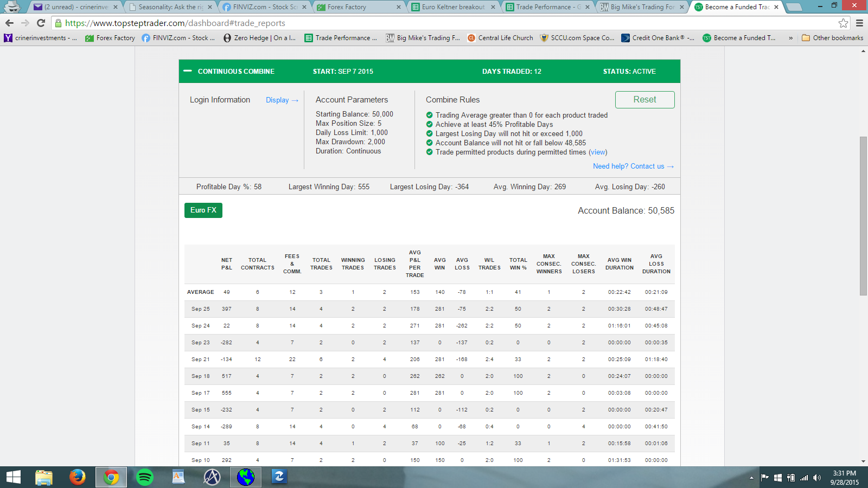The width and height of the screenshot is (868, 488).
Task: Bookmark this page with star icon
Action: click(x=843, y=23)
